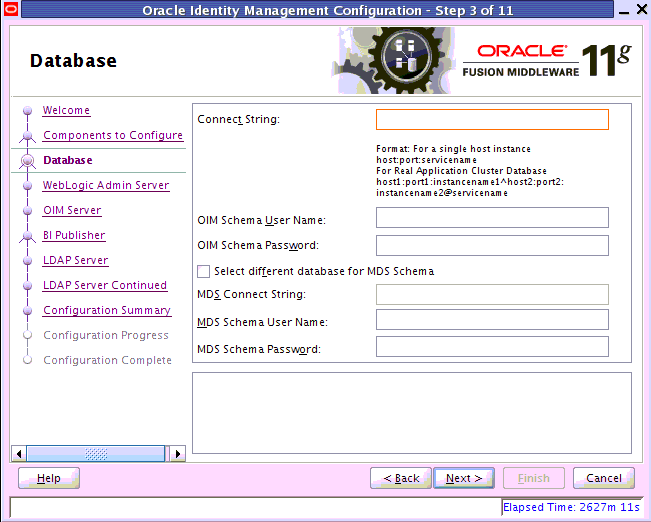The width and height of the screenshot is (651, 522).
Task: Click the Welcome step bullet icon
Action: (27, 110)
